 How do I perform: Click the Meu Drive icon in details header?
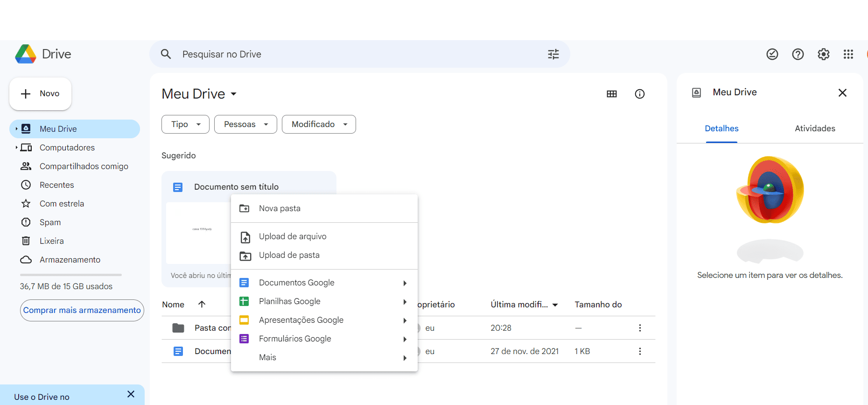[696, 92]
